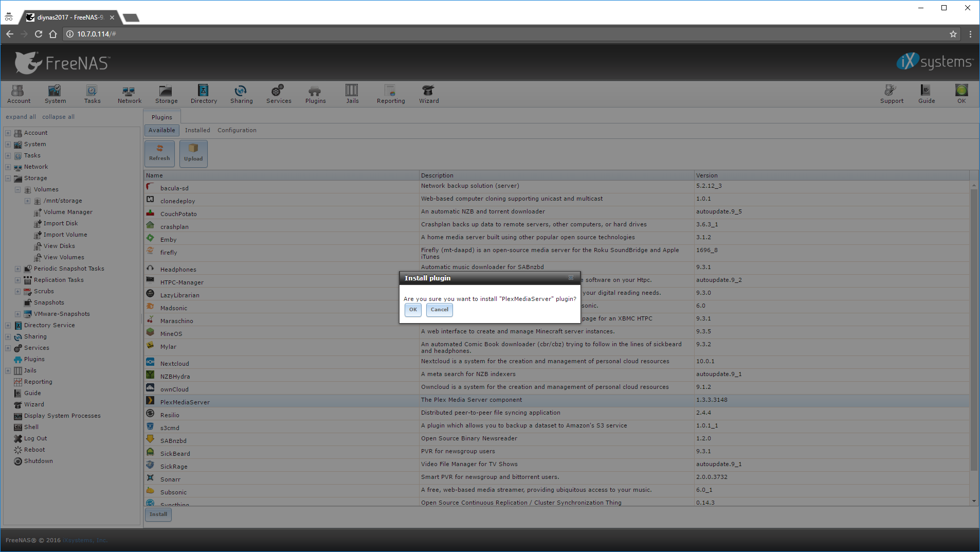Open the Storage toolbar icon
The height and width of the screenshot is (552, 980).
[x=166, y=94]
